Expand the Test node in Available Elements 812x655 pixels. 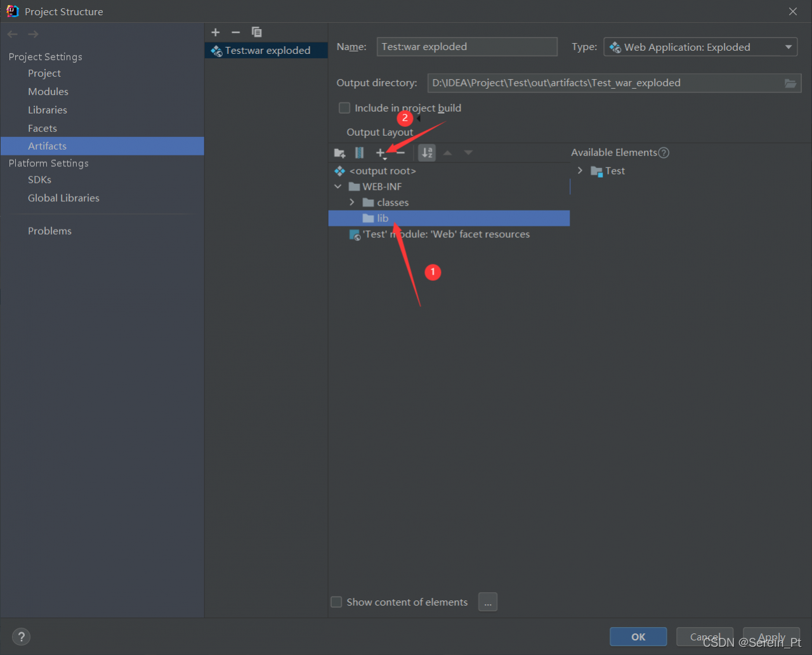(x=580, y=171)
